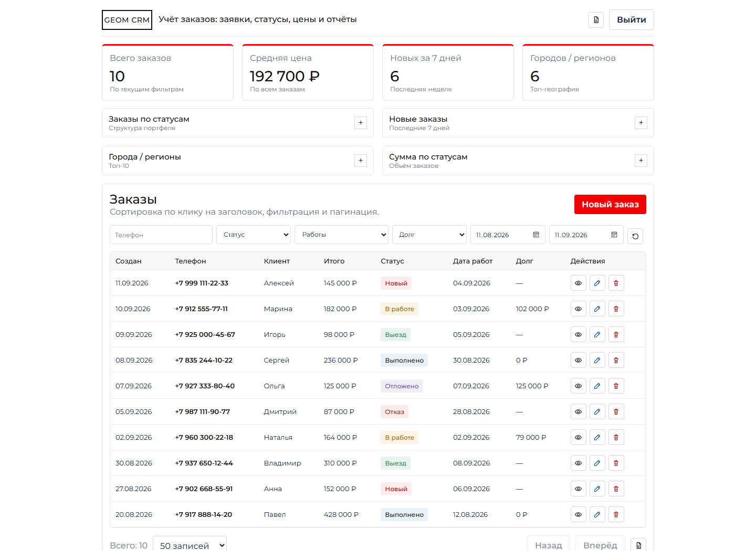Image resolution: width=756 pixels, height=551 pixels.
Task: Delete Анна's order with the trash icon
Action: 616,489
